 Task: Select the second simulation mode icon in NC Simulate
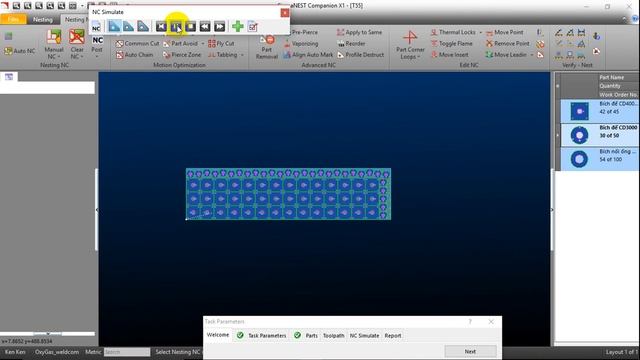pos(129,27)
